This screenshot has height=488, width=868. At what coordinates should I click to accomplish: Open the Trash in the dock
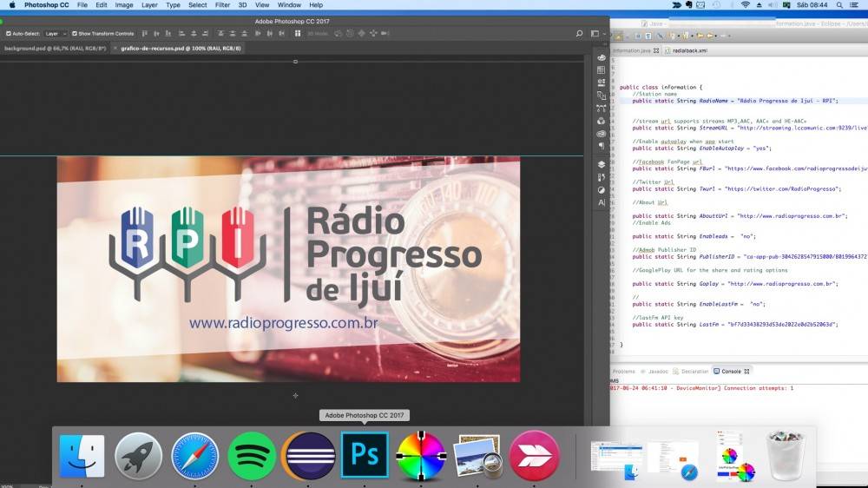(786, 456)
